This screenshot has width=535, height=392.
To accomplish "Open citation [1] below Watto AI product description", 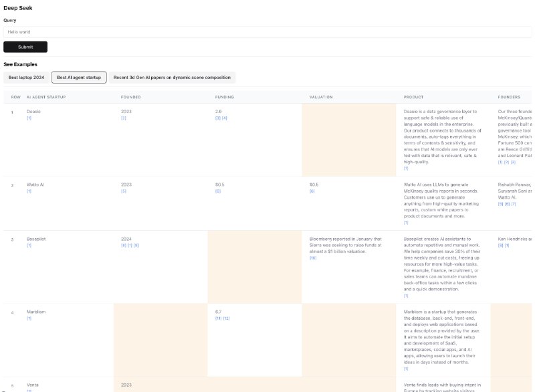I will coord(406,223).
